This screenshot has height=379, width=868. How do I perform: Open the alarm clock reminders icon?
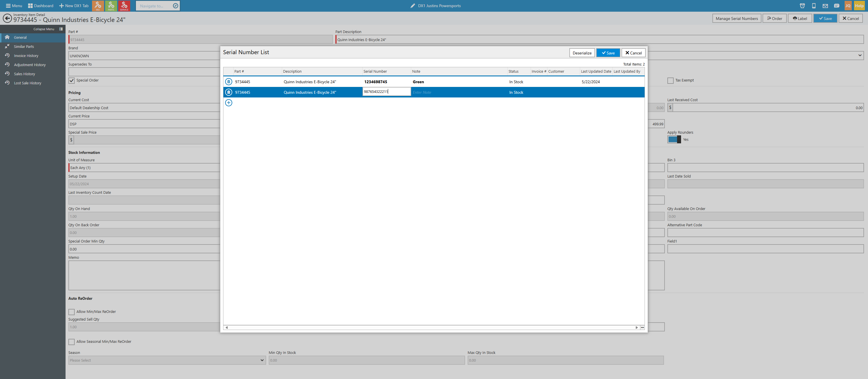802,6
